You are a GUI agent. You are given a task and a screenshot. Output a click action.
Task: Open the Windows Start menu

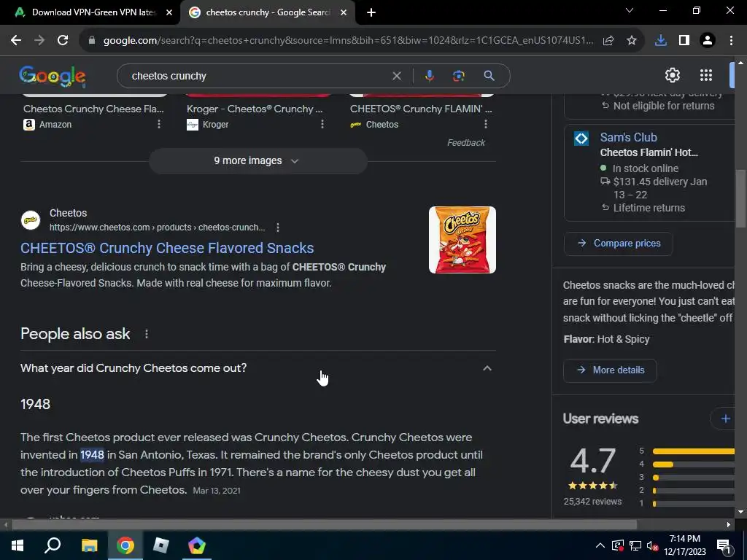coord(18,545)
